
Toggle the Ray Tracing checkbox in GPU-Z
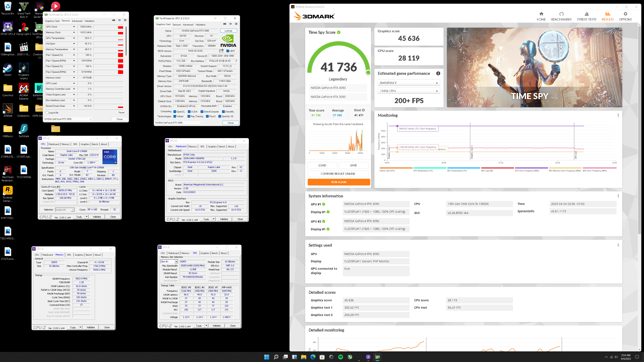tap(189, 116)
